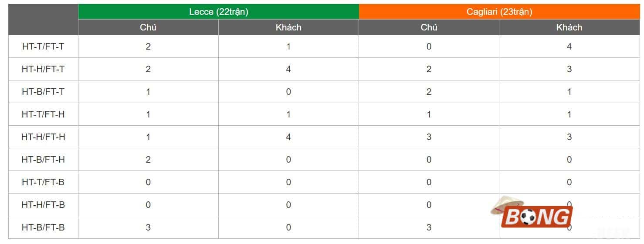Click the Chủ column header under Cagliari
The width and height of the screenshot is (644, 244).
point(429,27)
